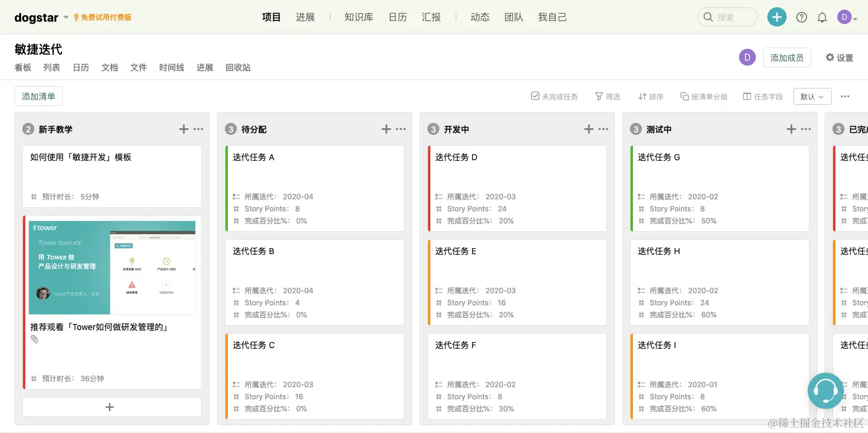Click the 测试中 count badge
The width and height of the screenshot is (868, 433).
[x=635, y=129]
